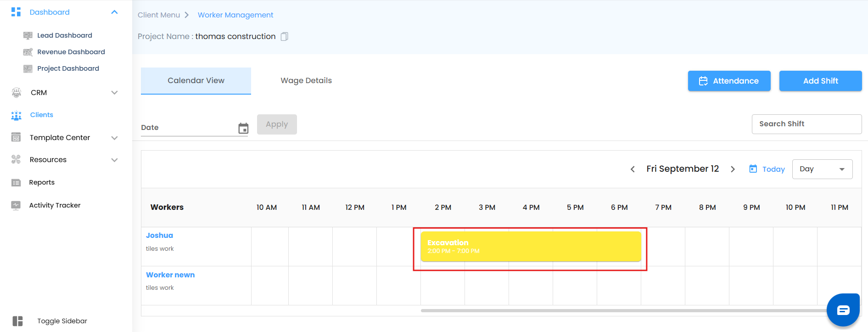Expand the Template Center menu
This screenshot has width=868, height=332.
coord(114,138)
